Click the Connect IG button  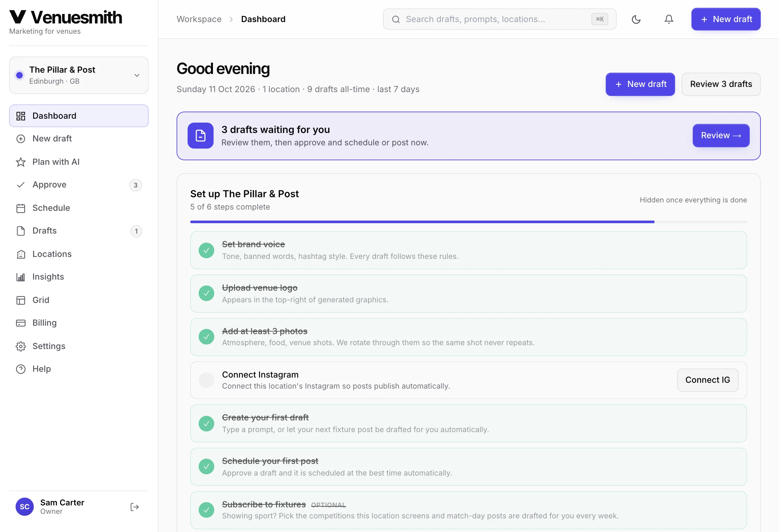(x=708, y=380)
